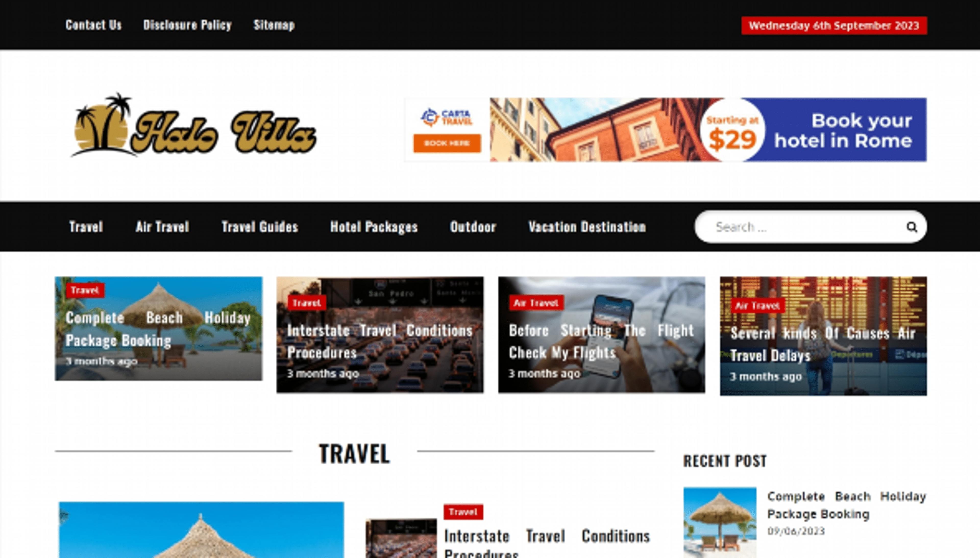
Task: Open Several Kinds Of Causes Air Travel Delays
Action: click(823, 344)
